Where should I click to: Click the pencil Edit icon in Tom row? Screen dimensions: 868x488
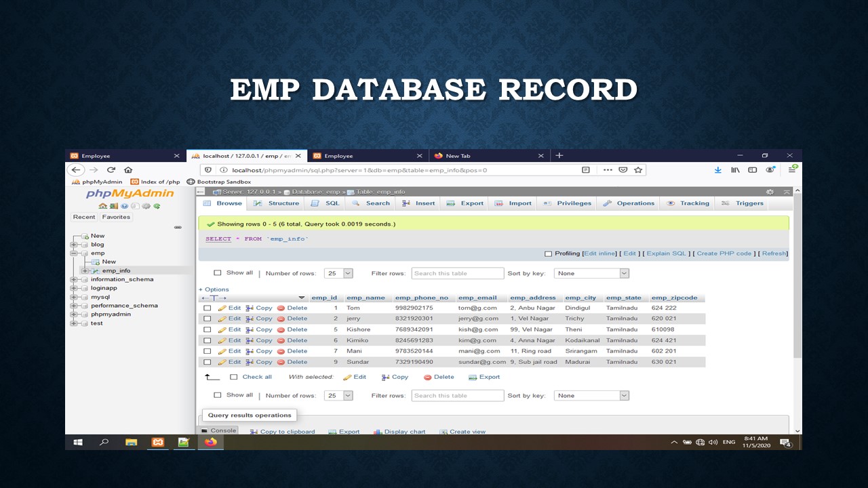point(222,308)
